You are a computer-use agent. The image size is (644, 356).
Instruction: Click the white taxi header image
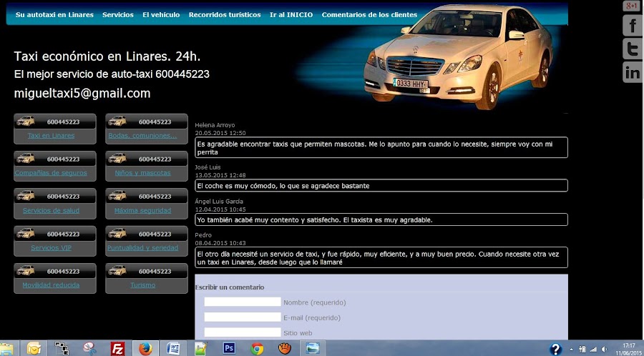click(458, 57)
